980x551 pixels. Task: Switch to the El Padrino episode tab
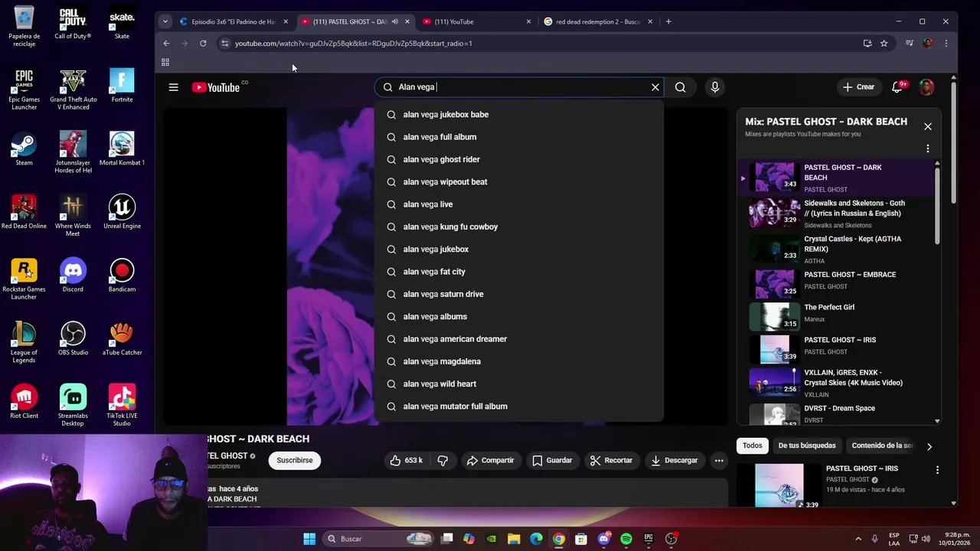(234, 21)
